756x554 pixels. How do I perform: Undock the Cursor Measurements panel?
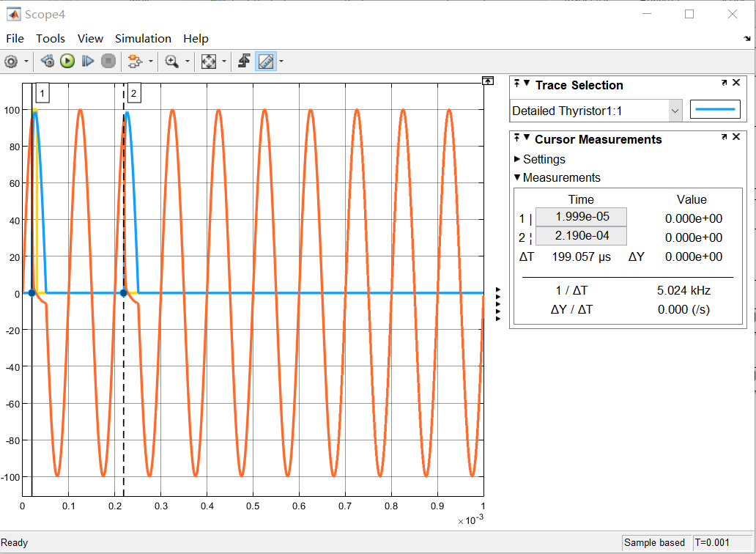click(x=724, y=137)
